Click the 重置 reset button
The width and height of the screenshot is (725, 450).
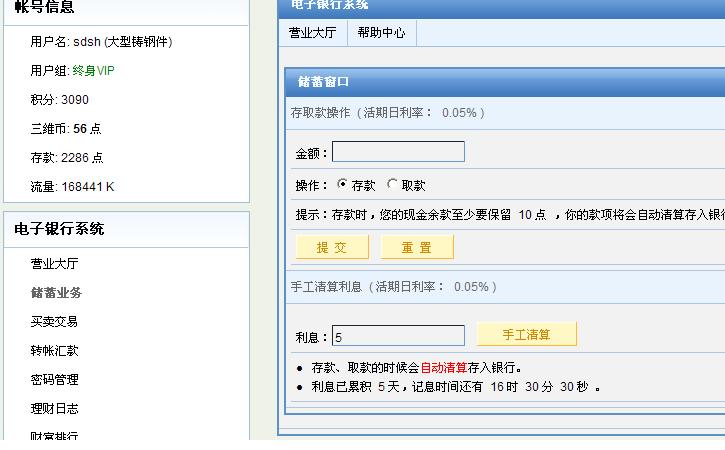(x=417, y=247)
